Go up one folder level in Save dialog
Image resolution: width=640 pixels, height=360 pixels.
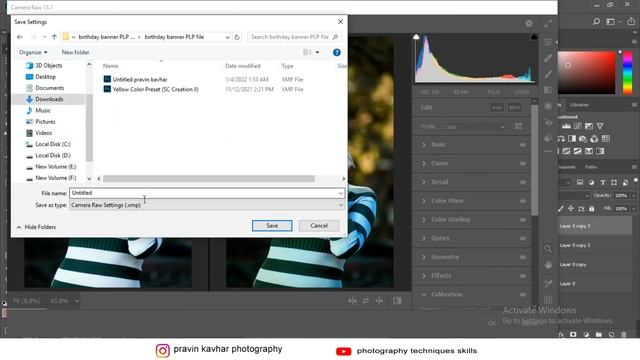coord(54,37)
